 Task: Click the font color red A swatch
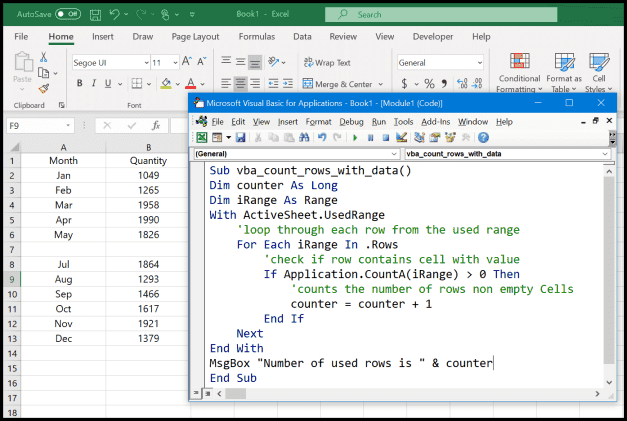[x=190, y=84]
